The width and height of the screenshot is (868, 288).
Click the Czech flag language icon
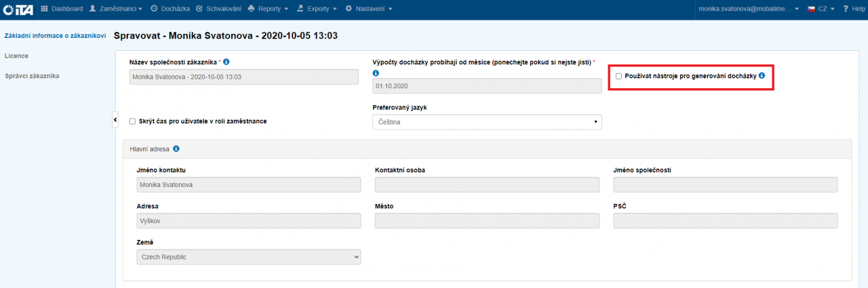tap(811, 9)
